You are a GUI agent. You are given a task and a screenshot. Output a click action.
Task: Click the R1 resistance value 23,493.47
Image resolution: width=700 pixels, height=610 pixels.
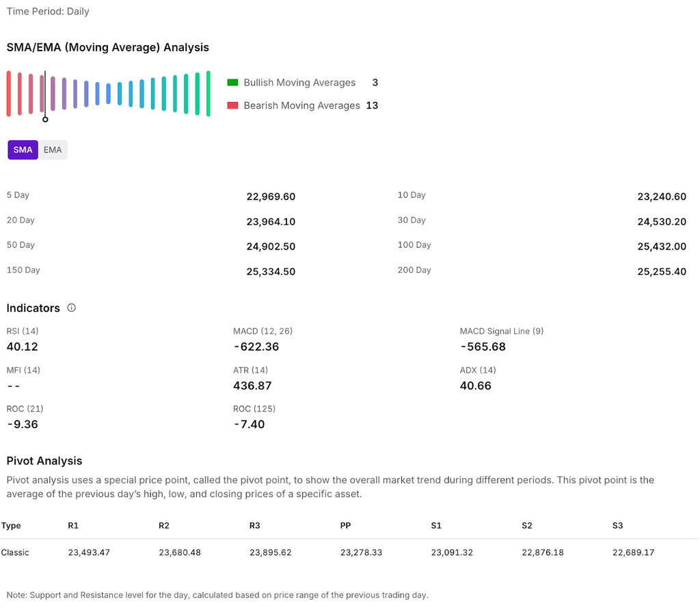[x=89, y=553]
